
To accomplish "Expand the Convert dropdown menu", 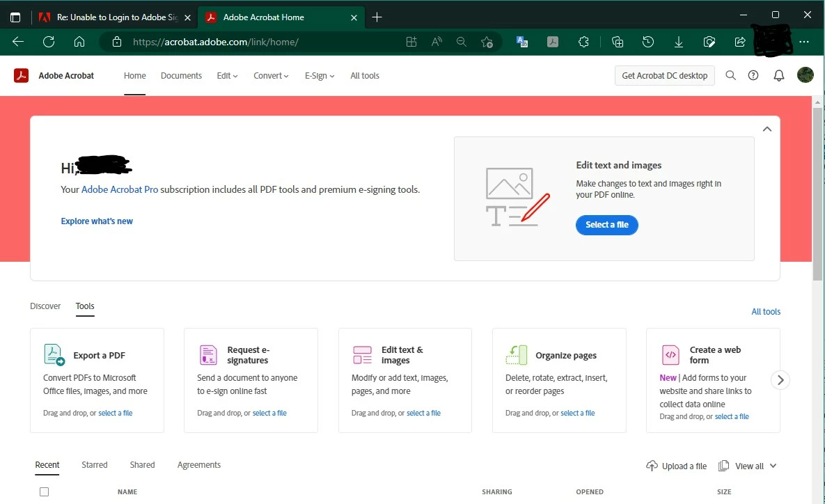I will point(271,76).
